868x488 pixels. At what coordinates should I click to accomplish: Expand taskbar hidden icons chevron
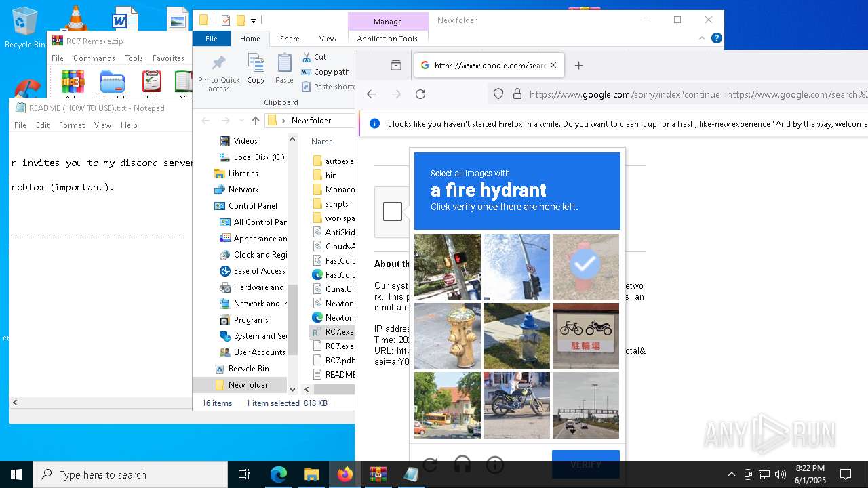pos(731,474)
